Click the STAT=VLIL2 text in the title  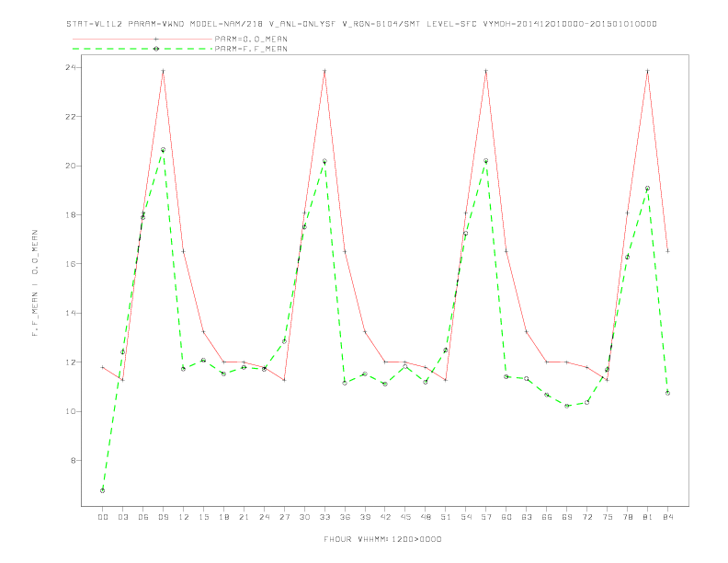point(95,24)
